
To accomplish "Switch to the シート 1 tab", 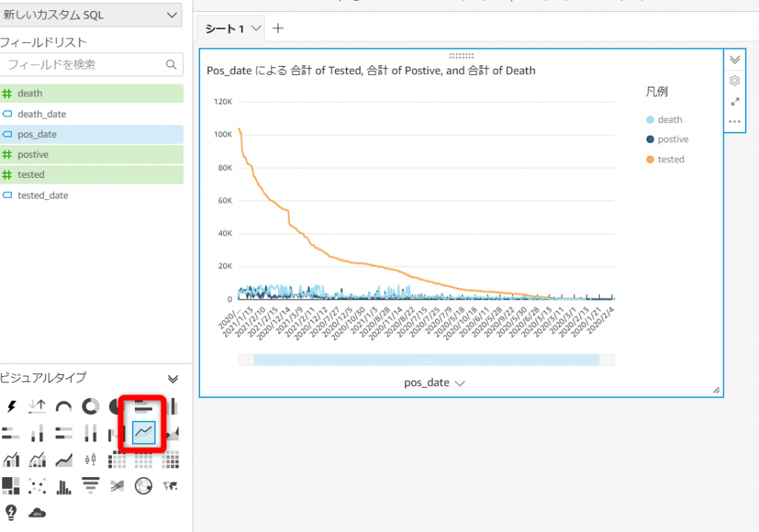I will click(225, 28).
